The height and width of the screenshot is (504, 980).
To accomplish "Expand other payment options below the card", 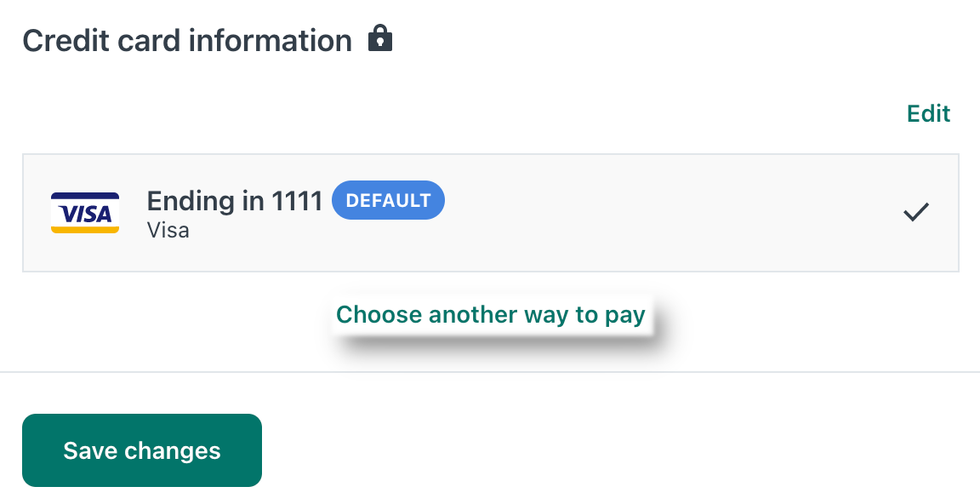I will click(491, 314).
